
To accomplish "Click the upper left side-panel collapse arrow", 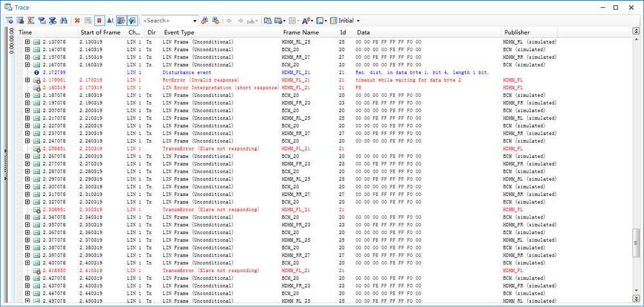I will (x=5, y=151).
